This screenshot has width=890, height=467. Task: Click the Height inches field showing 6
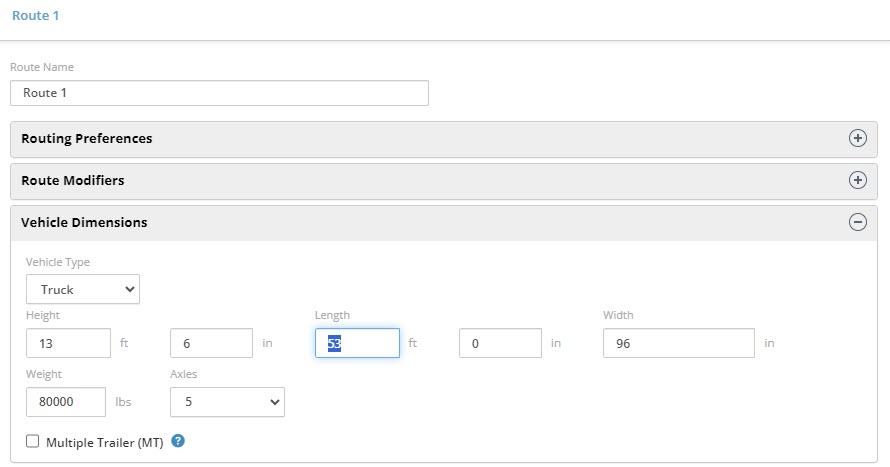pyautogui.click(x=211, y=343)
